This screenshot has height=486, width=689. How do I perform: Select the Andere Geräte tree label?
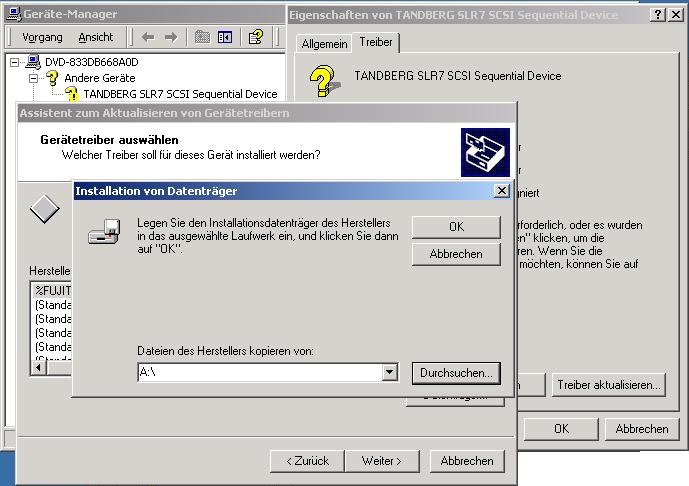click(x=100, y=78)
